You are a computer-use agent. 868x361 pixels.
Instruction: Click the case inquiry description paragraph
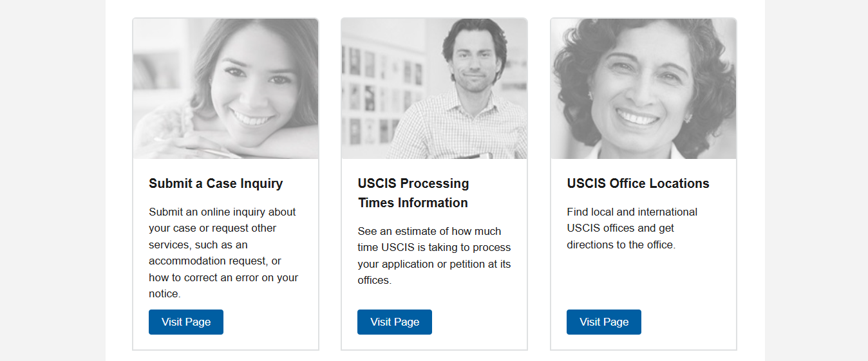[223, 252]
